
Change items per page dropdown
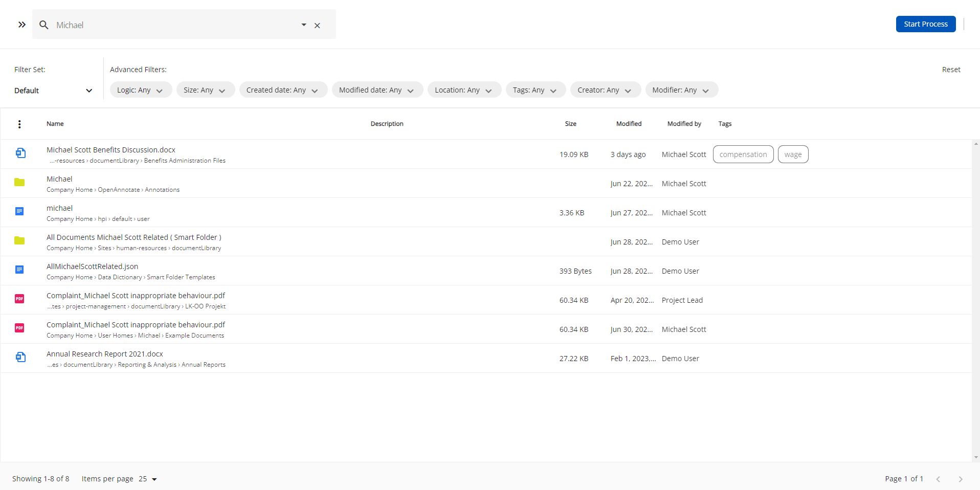point(148,479)
